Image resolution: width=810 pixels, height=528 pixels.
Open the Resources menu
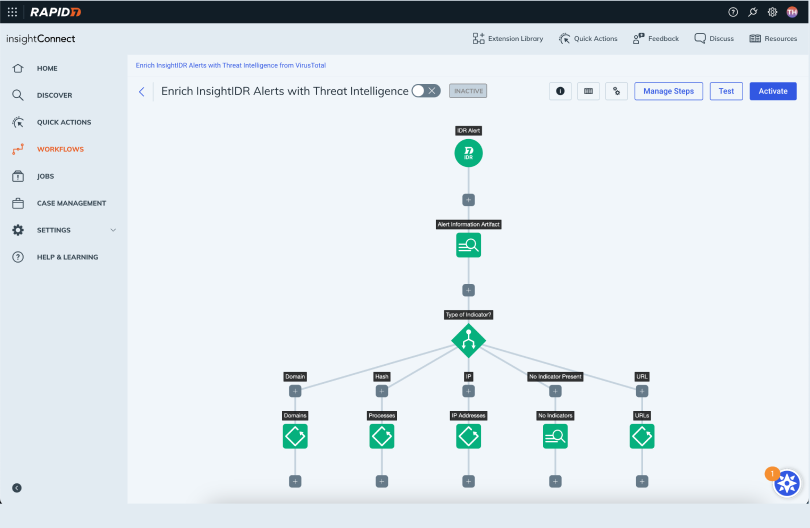(773, 39)
